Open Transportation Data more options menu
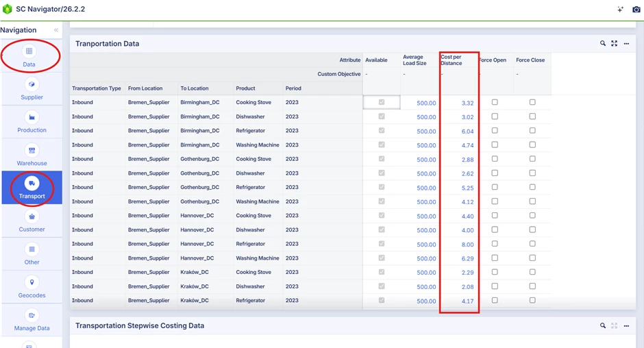Image resolution: width=644 pixels, height=348 pixels. click(626, 44)
